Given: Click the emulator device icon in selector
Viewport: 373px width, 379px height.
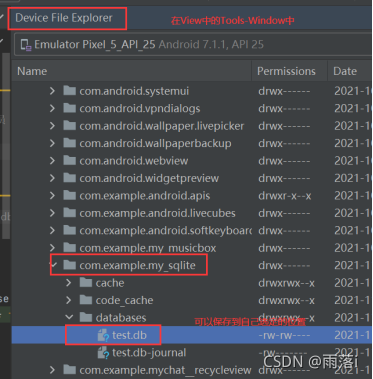Looking at the screenshot, I should [x=26, y=45].
